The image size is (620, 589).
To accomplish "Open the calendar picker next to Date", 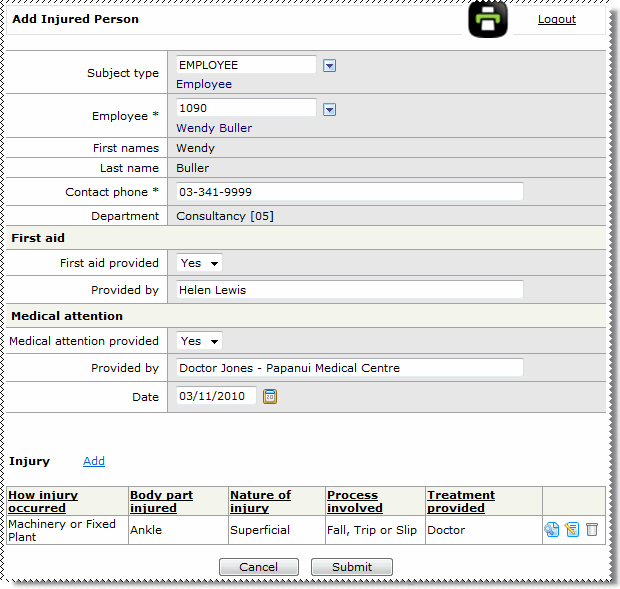I will pyautogui.click(x=270, y=396).
